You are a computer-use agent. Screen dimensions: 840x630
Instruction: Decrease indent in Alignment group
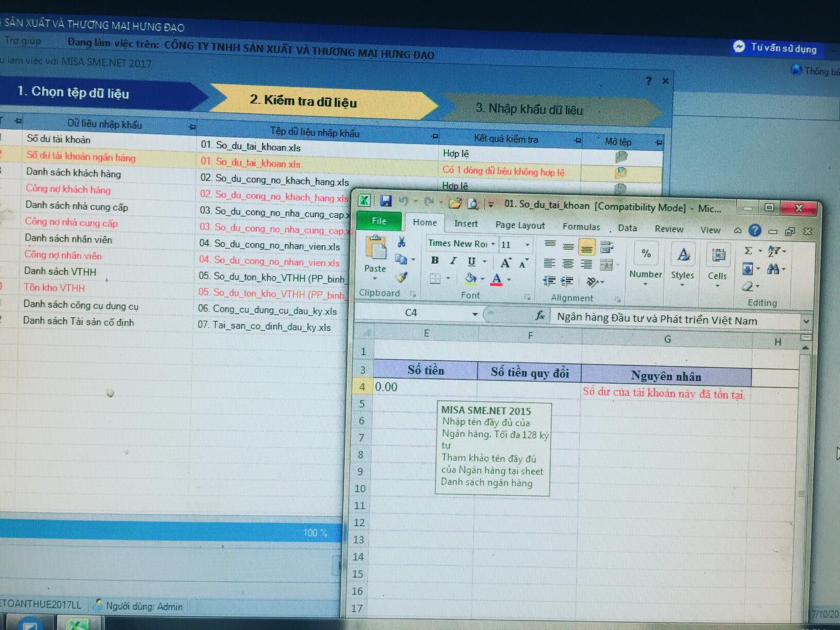click(x=549, y=280)
